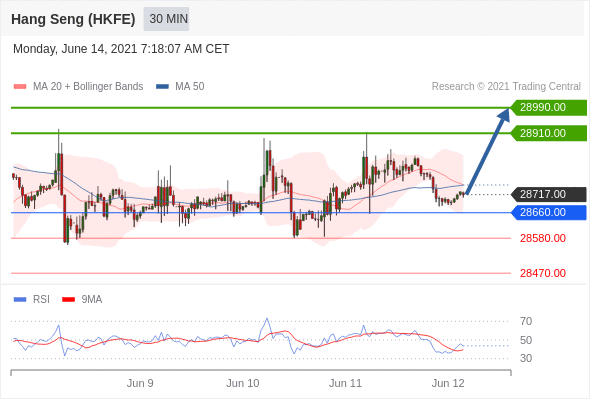Screen dimensions: 590x400
Task: Toggle the RSI legend label
Action: (41, 300)
